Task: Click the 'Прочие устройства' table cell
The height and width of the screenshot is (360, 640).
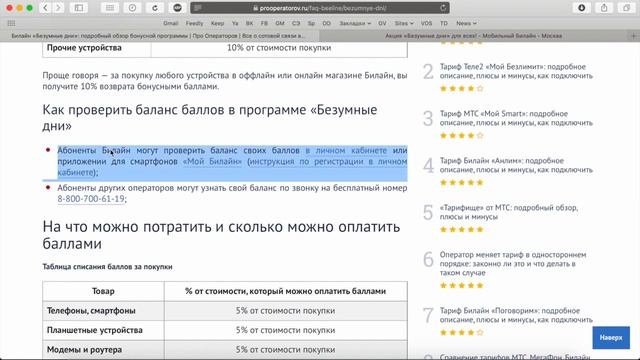Action: tap(97, 48)
